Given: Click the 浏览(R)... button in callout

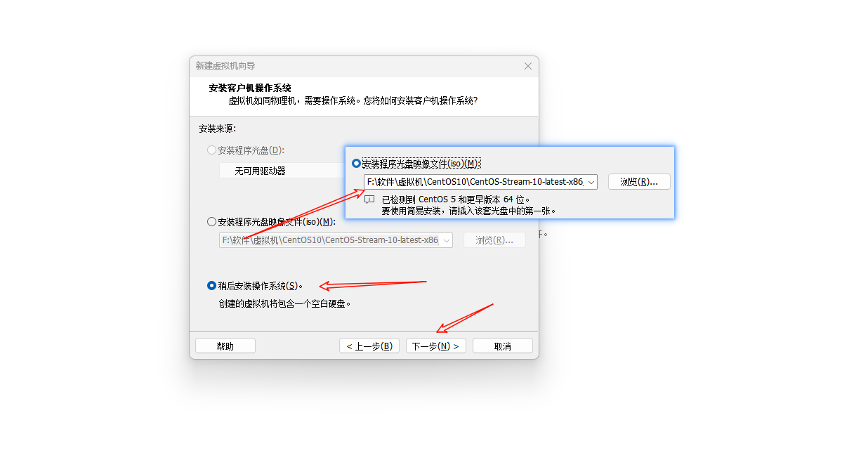Looking at the screenshot, I should pos(639,182).
